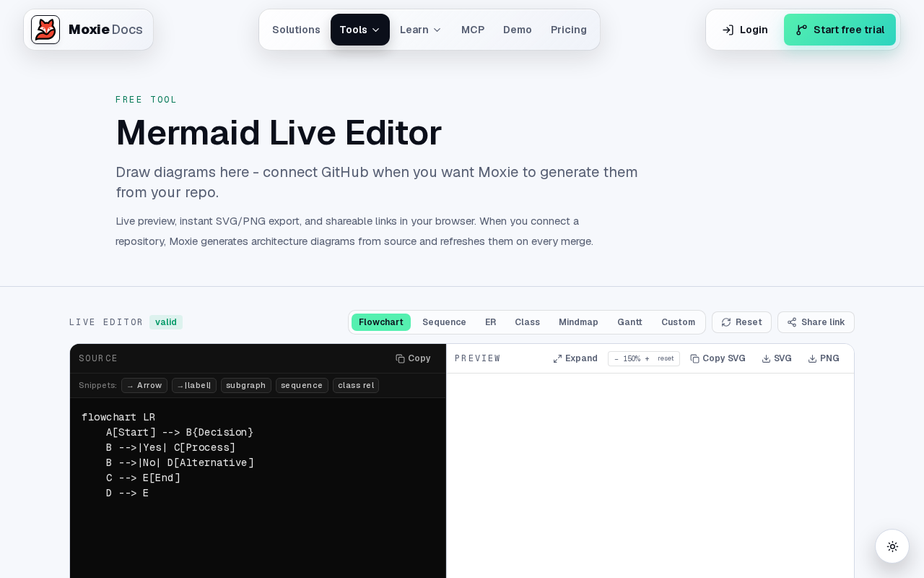The width and height of the screenshot is (924, 578).
Task: Switch to the Class diagram tab
Action: coord(527,322)
